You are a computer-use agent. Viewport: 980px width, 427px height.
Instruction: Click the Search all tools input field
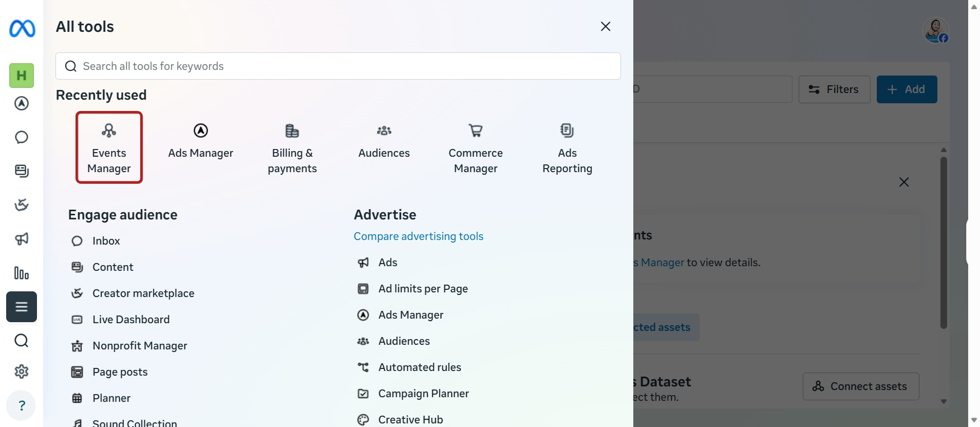click(x=338, y=66)
